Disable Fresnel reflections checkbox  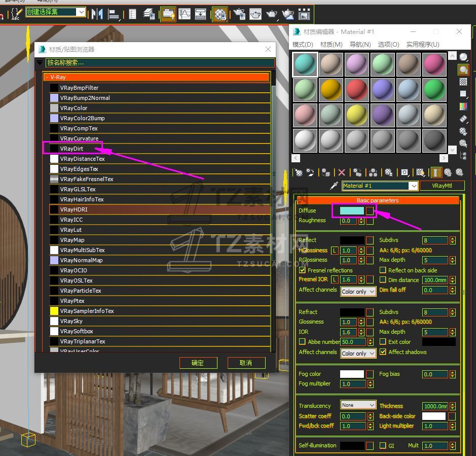point(303,270)
